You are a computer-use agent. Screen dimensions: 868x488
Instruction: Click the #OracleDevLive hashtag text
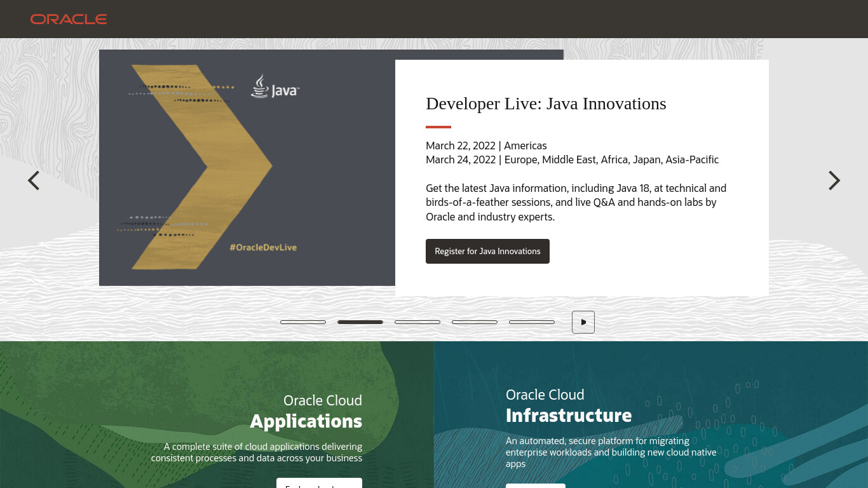point(263,247)
